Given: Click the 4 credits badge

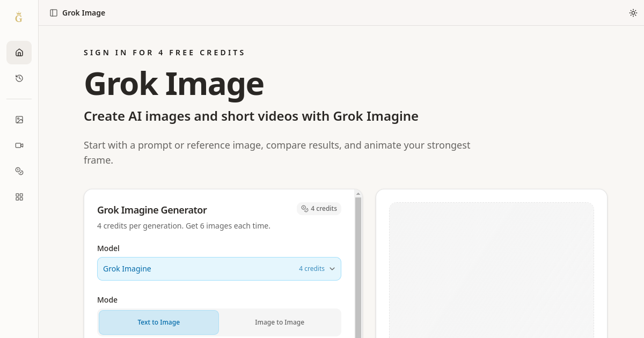Looking at the screenshot, I should click(319, 209).
